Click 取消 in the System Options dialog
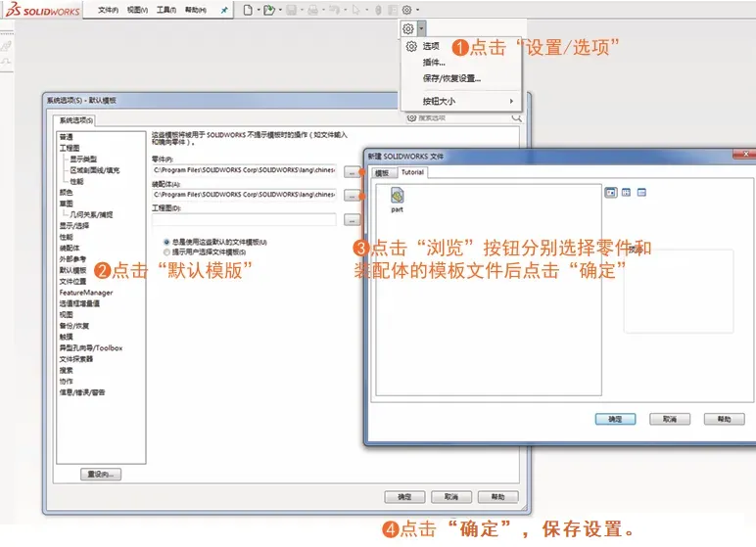 [x=451, y=497]
